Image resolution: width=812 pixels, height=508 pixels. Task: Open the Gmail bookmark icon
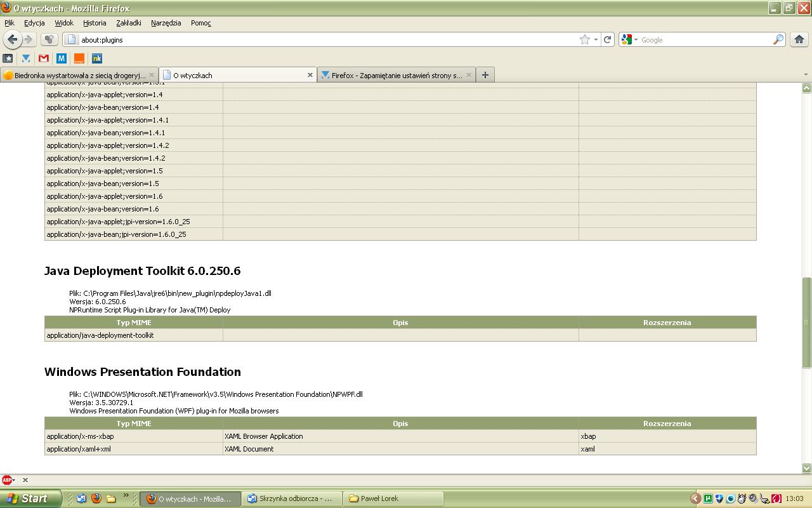click(44, 58)
